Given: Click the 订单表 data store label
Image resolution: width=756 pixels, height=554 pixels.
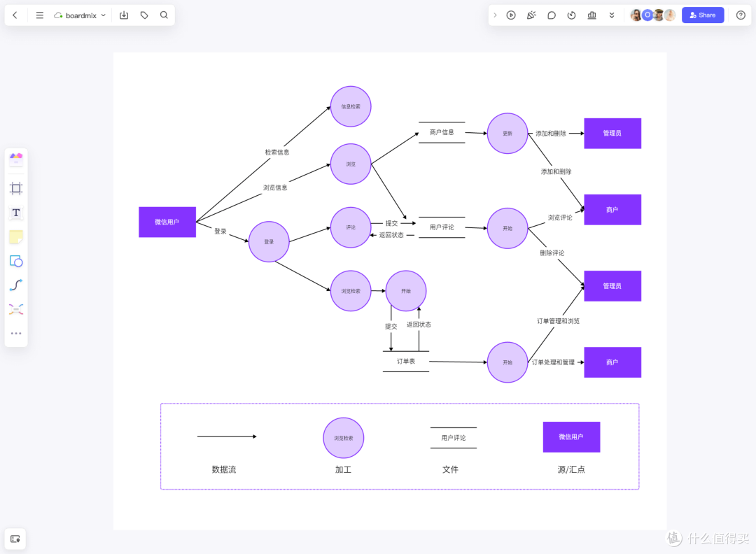Looking at the screenshot, I should click(x=406, y=362).
